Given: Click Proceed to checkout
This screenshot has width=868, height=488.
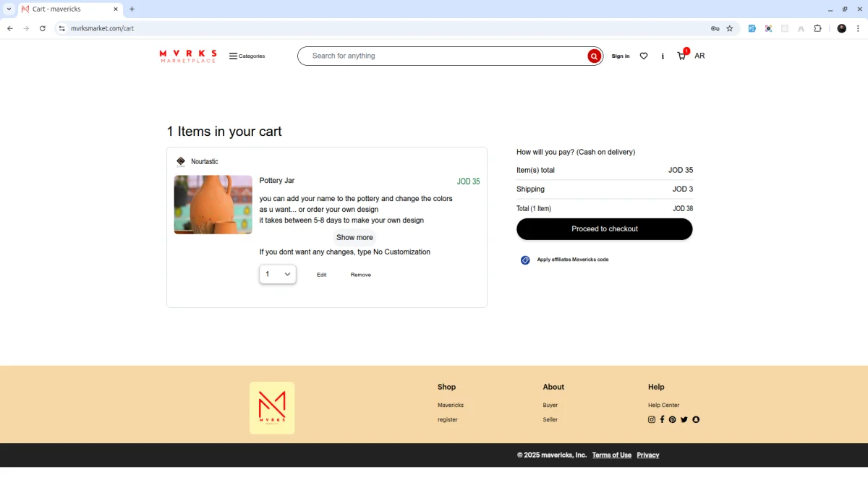Looking at the screenshot, I should point(605,229).
